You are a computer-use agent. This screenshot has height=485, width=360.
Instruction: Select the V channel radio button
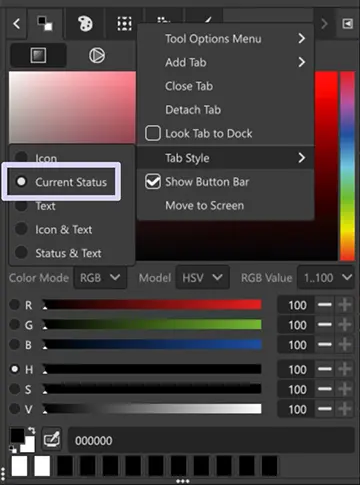pos(14,409)
